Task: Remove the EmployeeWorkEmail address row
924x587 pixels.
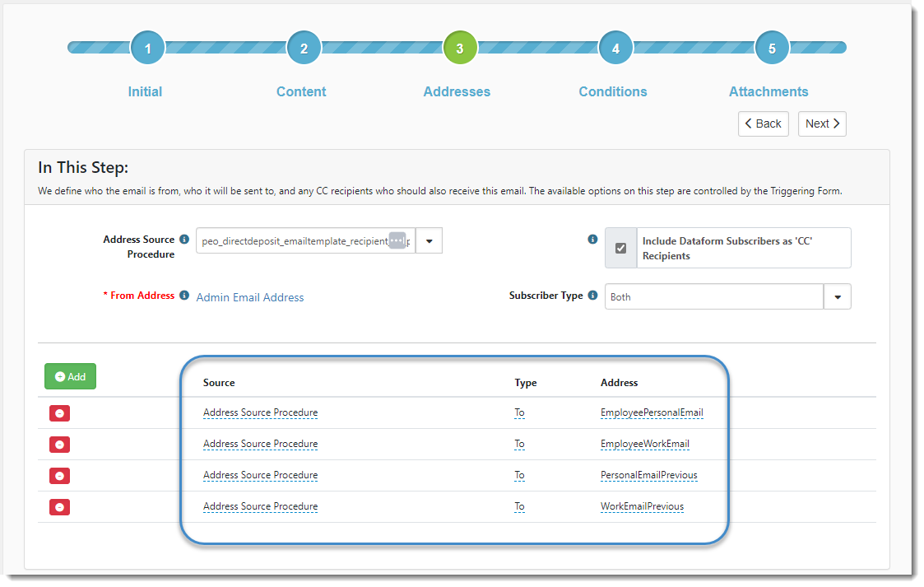Action: (x=59, y=445)
